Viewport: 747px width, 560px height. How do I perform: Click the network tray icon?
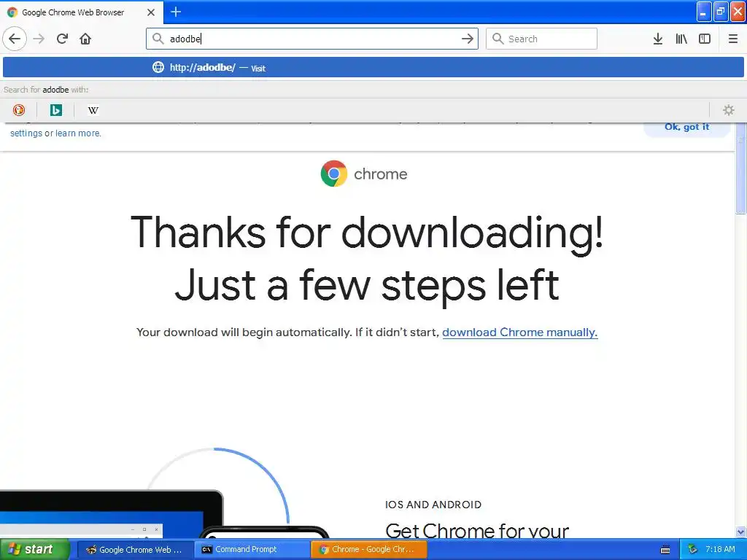pos(693,550)
